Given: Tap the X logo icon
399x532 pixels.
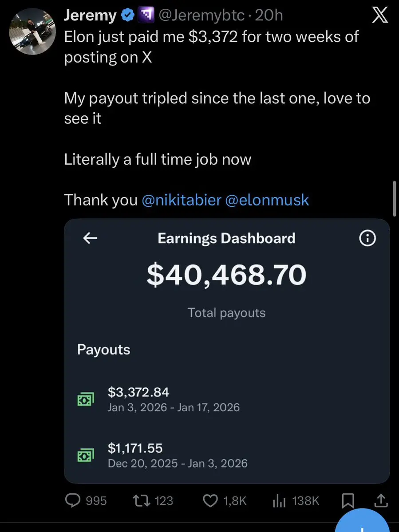Looking at the screenshot, I should (379, 16).
